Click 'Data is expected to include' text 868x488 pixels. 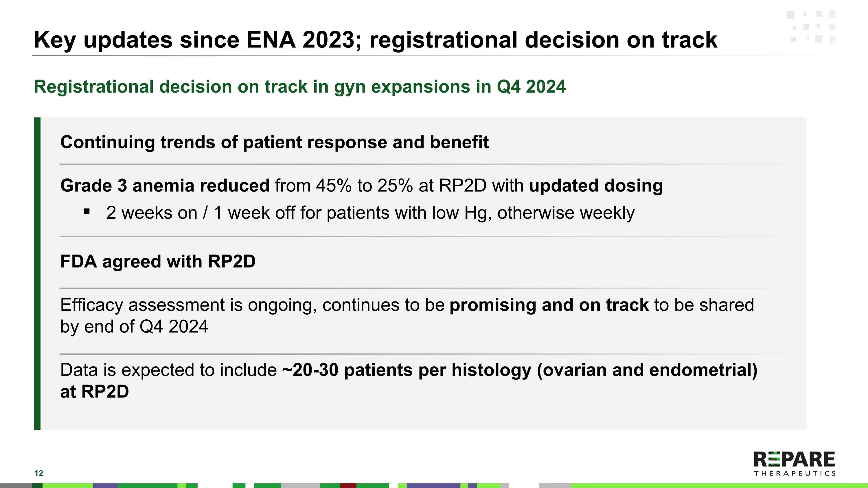pyautogui.click(x=168, y=370)
